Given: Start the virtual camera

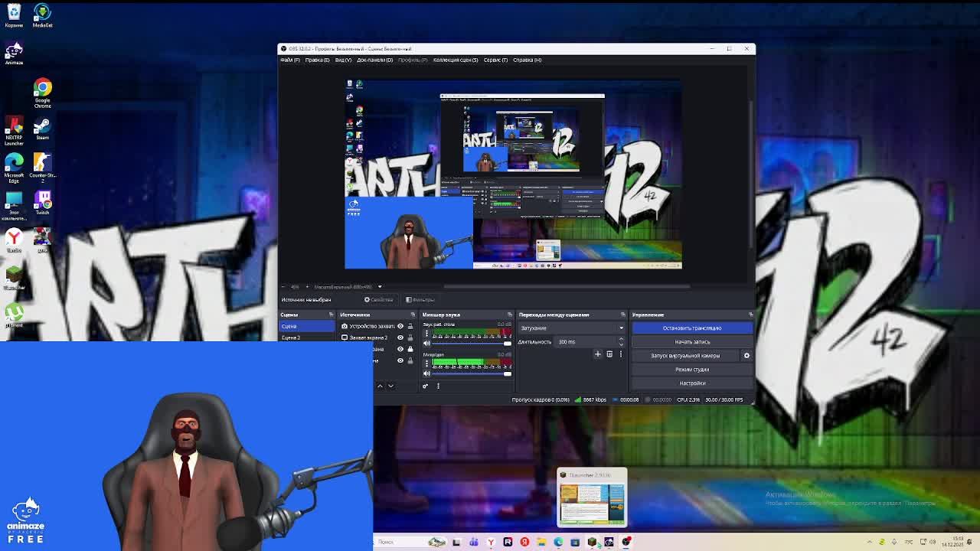Looking at the screenshot, I should (685, 356).
